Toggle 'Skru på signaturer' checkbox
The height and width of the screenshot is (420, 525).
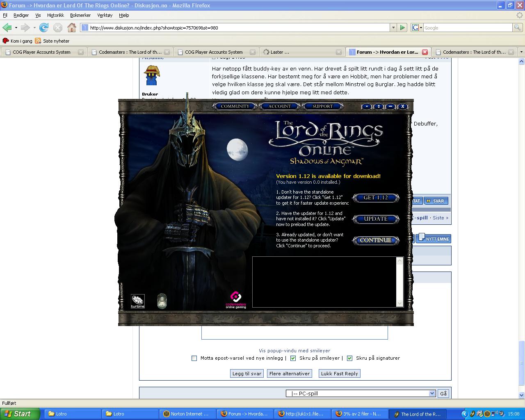[x=349, y=358]
